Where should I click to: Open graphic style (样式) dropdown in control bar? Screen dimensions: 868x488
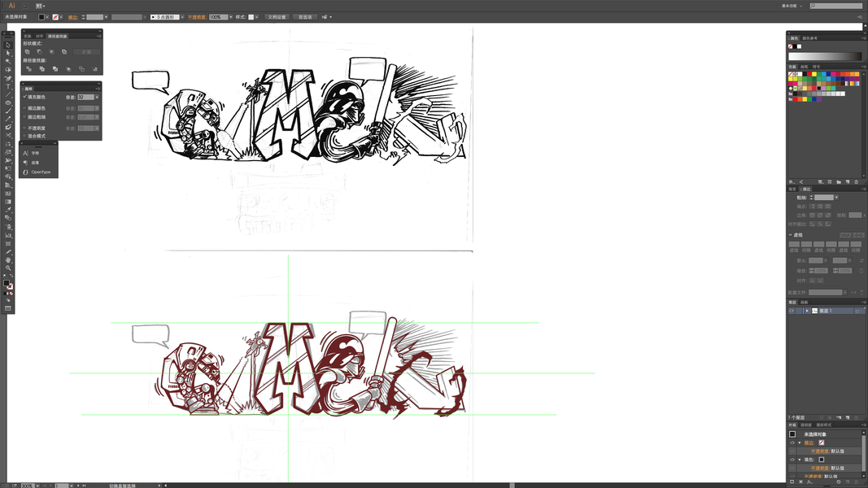tap(257, 17)
